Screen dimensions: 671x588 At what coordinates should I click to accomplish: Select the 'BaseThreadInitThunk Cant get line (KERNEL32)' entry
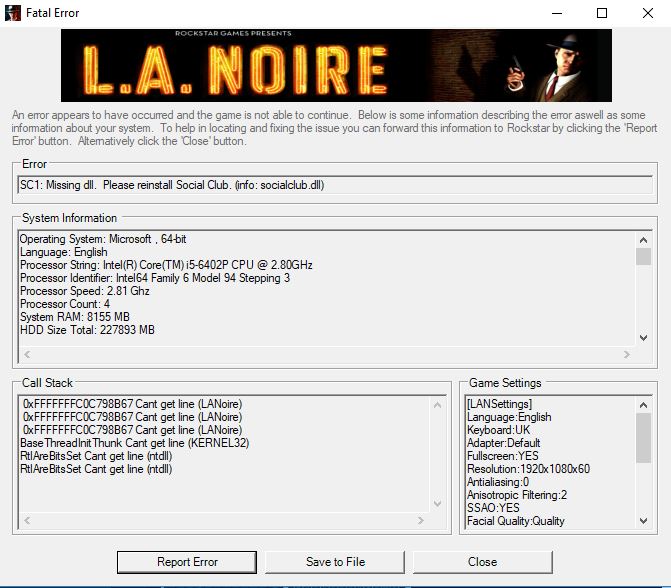point(134,443)
